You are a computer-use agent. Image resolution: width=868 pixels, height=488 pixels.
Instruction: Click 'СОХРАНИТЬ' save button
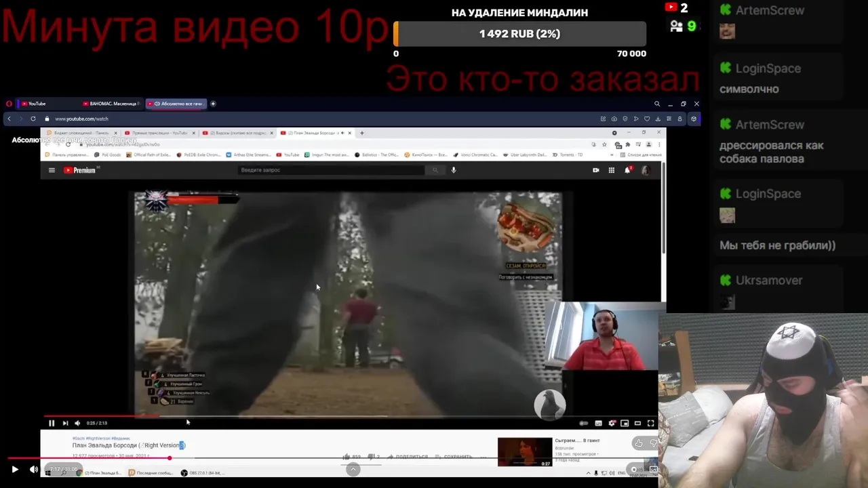pyautogui.click(x=454, y=457)
